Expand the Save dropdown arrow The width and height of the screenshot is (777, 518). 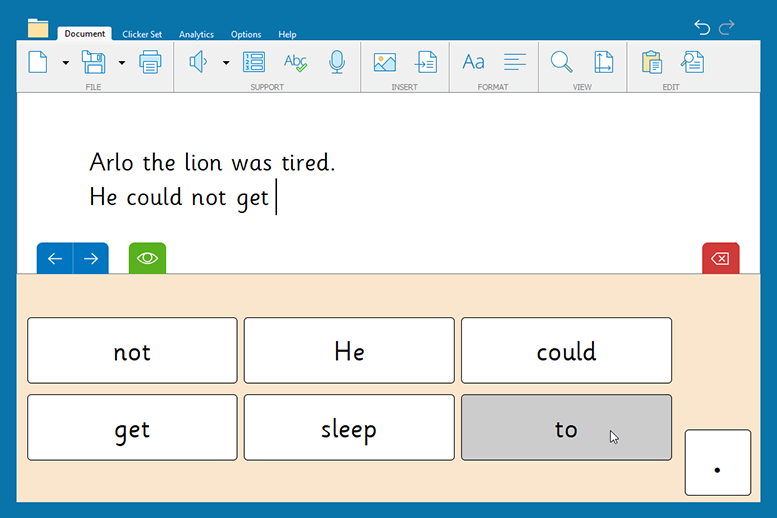click(122, 63)
